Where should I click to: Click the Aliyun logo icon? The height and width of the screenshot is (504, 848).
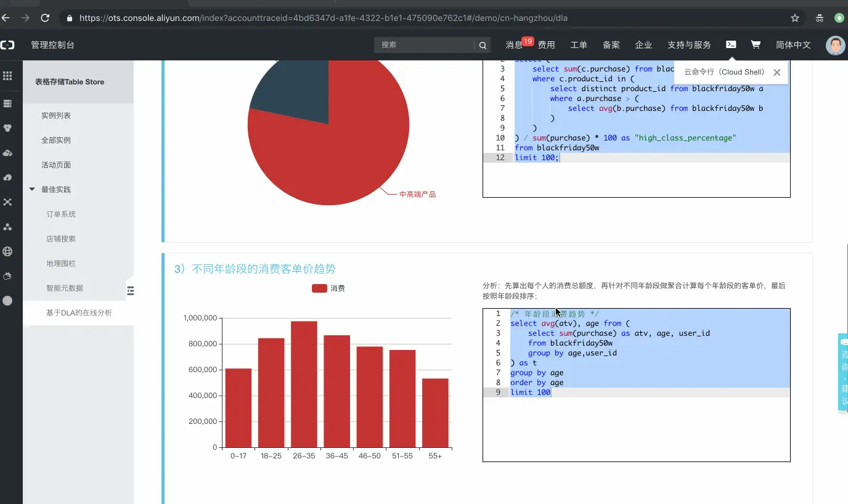coord(7,45)
